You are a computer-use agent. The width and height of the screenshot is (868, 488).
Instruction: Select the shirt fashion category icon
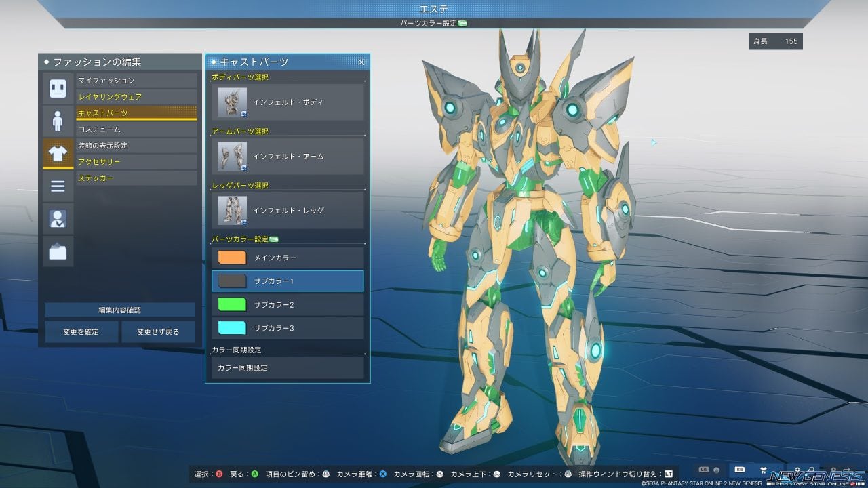(58, 153)
